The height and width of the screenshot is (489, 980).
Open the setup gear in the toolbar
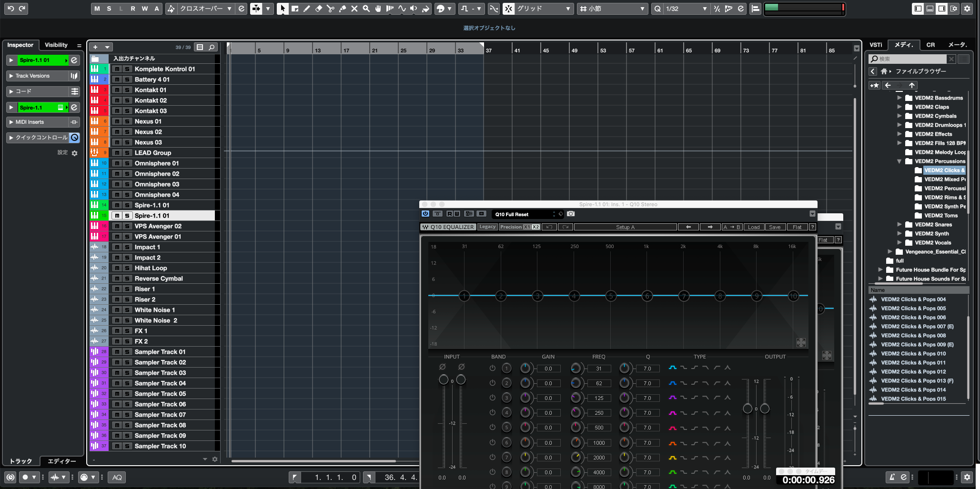pos(967,9)
